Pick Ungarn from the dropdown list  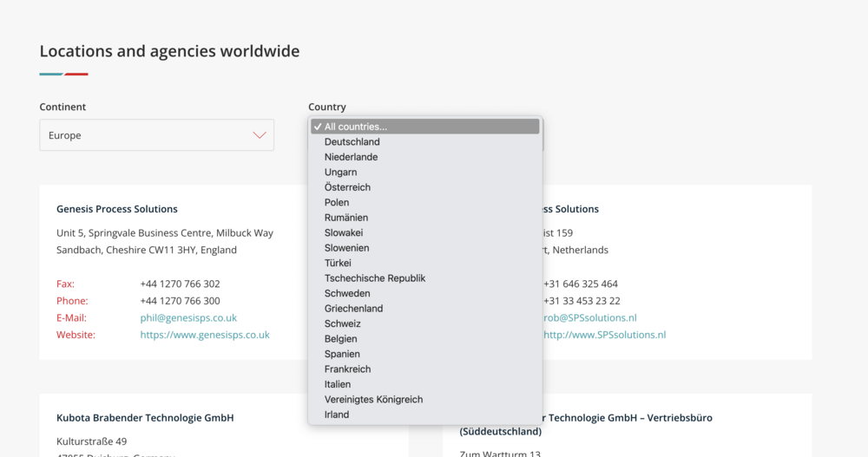[x=340, y=173]
